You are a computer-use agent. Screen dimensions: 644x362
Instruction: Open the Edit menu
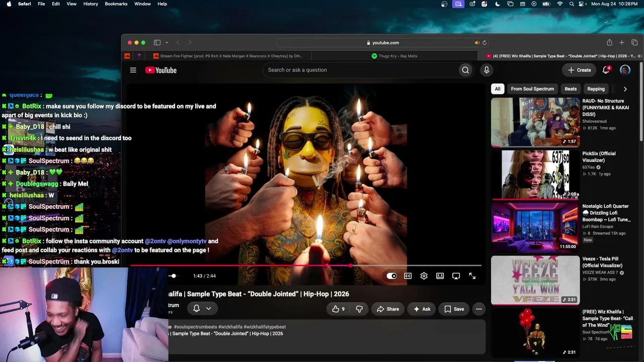(x=56, y=4)
